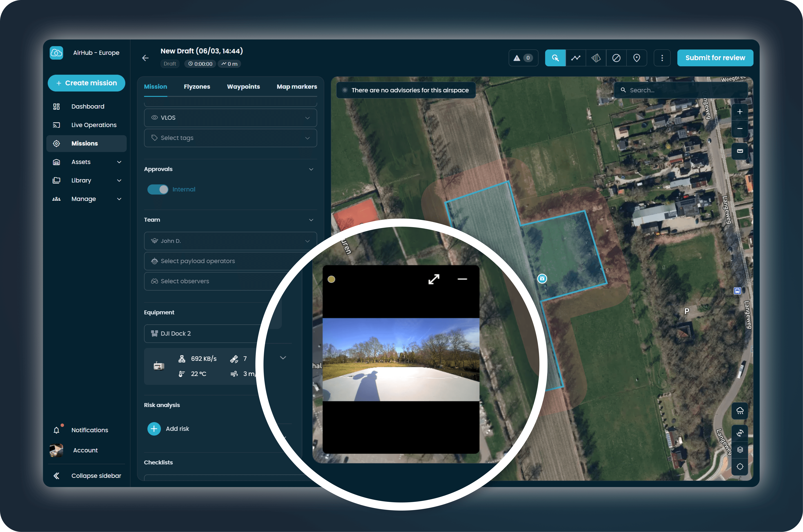Select the flyzone polygon tool
The height and width of the screenshot is (532, 803).
[596, 58]
